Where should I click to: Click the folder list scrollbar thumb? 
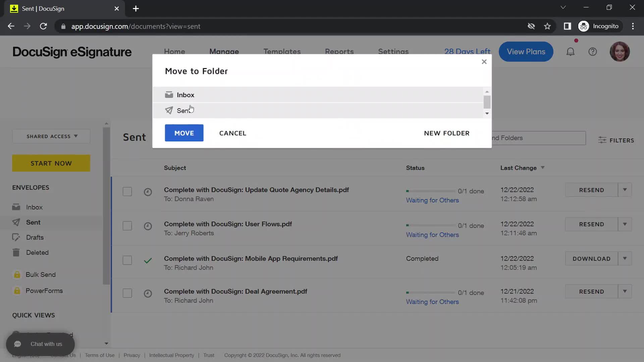click(487, 102)
